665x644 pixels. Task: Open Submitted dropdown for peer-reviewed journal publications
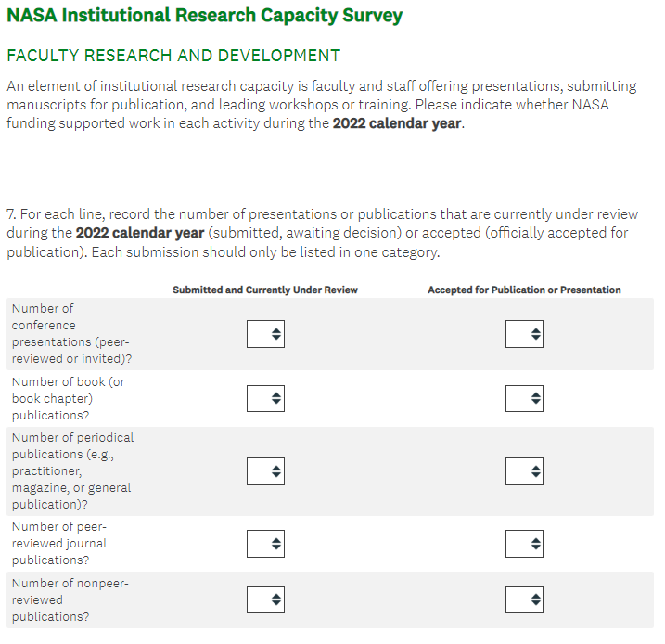click(x=265, y=544)
